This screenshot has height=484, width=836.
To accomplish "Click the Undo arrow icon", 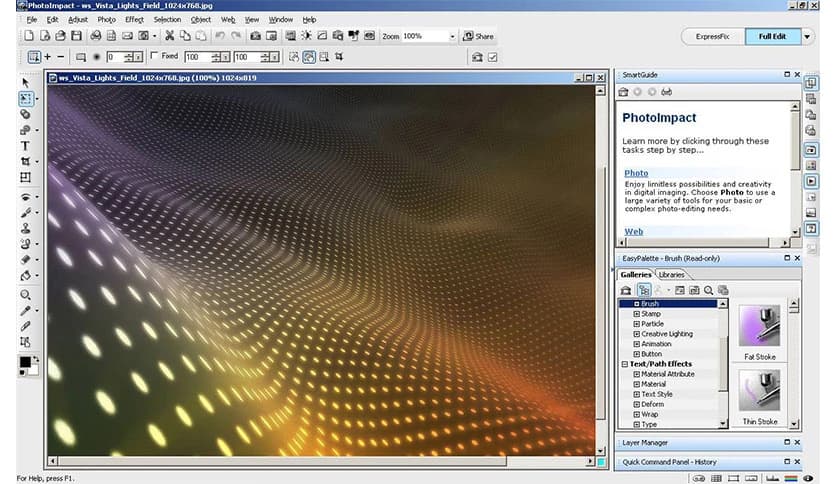I will [220, 36].
